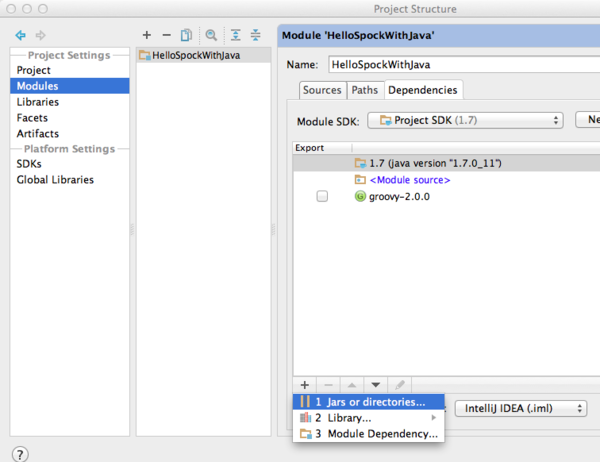
Task: Open the find magnifier icon in modules toolbar
Action: point(211,35)
